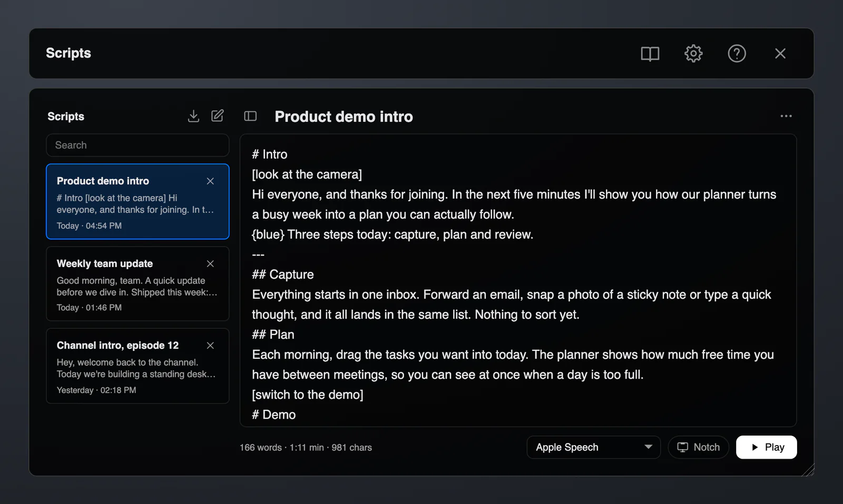Grab the window resize corner handle
Viewport: 843px width, 504px height.
coord(808,470)
